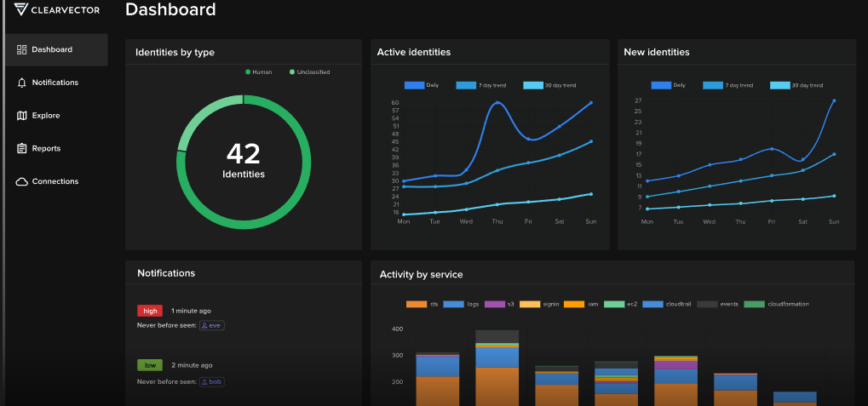
Task: Toggle Daily series in Active identities legend
Action: [x=422, y=86]
